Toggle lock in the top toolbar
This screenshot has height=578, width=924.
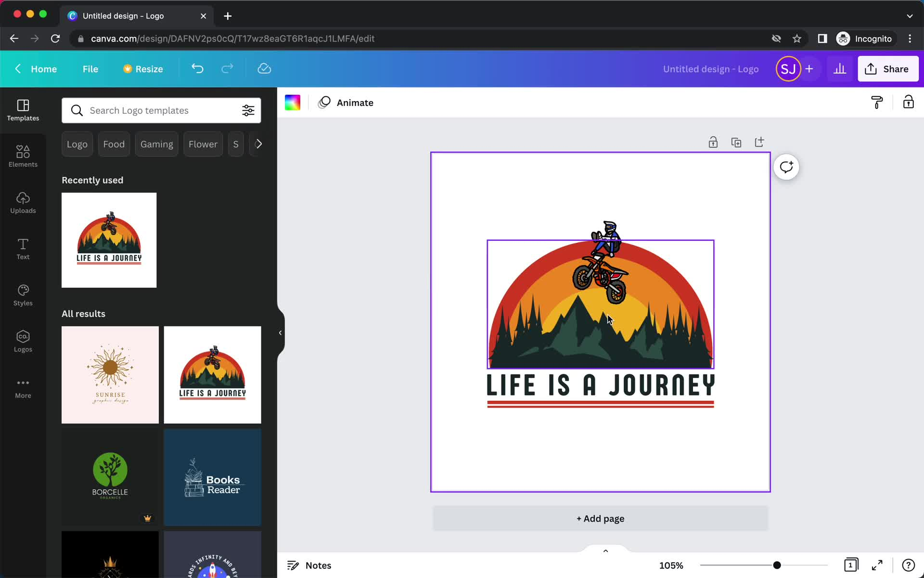click(x=908, y=102)
